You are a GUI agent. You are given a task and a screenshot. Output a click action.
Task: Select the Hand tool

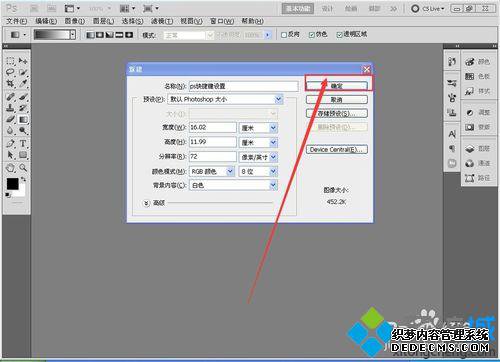coord(10,168)
